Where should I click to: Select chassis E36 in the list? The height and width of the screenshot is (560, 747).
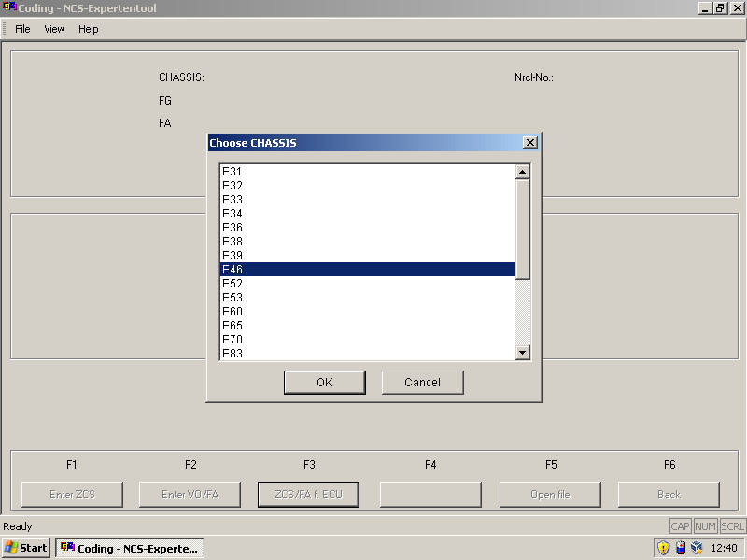click(x=368, y=228)
